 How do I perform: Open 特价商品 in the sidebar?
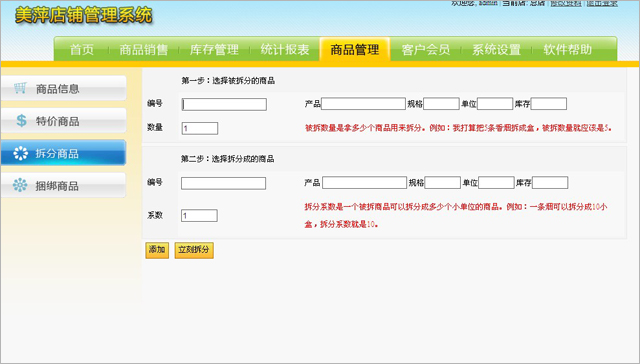tap(63, 120)
